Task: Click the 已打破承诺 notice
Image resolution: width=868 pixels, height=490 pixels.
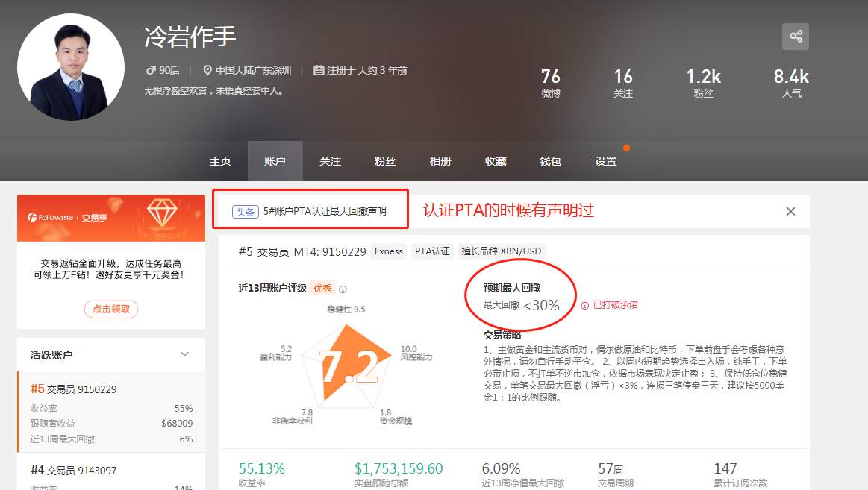Action: click(615, 305)
